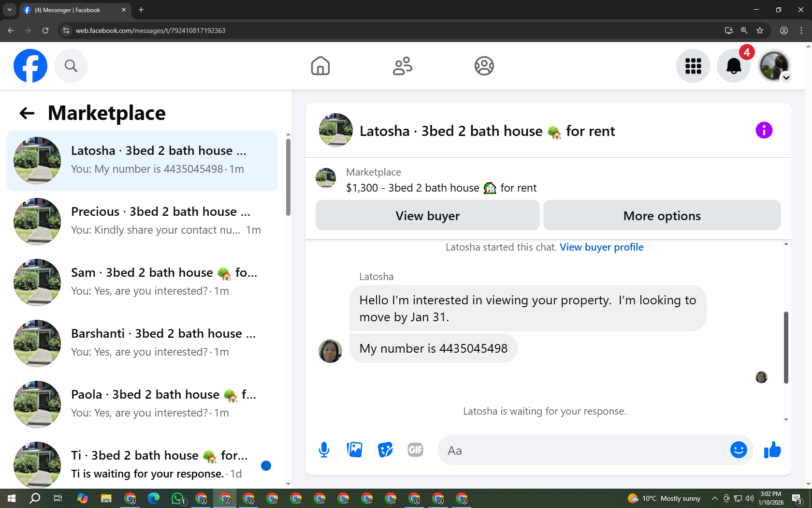
Task: Click the unread blue dot on Ti chat
Action: click(x=266, y=465)
